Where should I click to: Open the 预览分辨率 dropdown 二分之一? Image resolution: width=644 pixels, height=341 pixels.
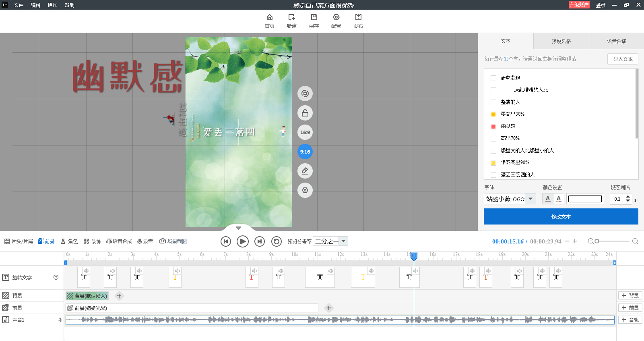click(x=330, y=241)
